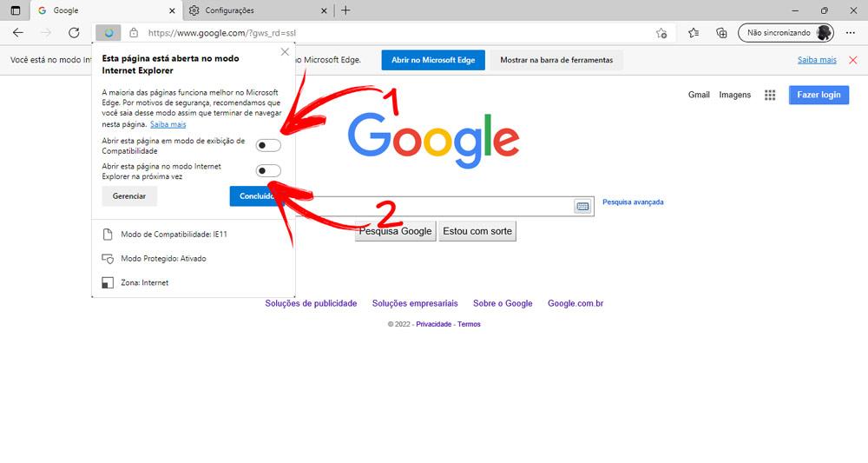Screen dimensions: 868x463
Task: Open the browser menu with three dots
Action: point(851,33)
